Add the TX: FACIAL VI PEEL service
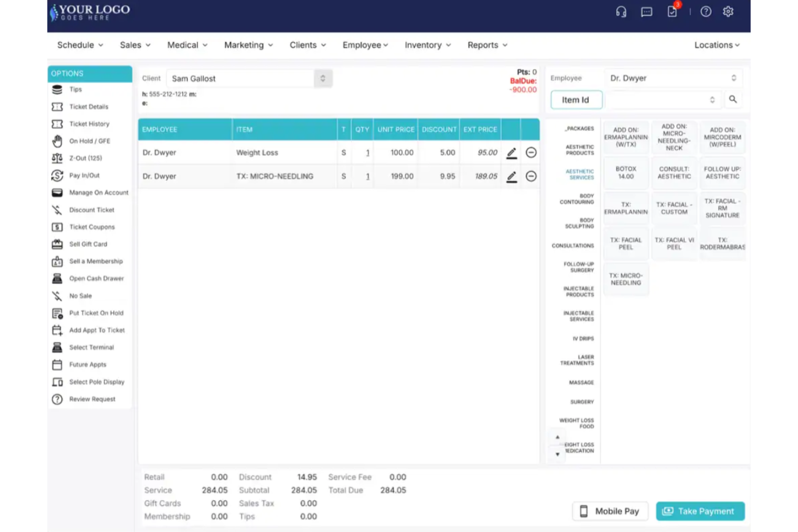The height and width of the screenshot is (532, 798). (675, 244)
